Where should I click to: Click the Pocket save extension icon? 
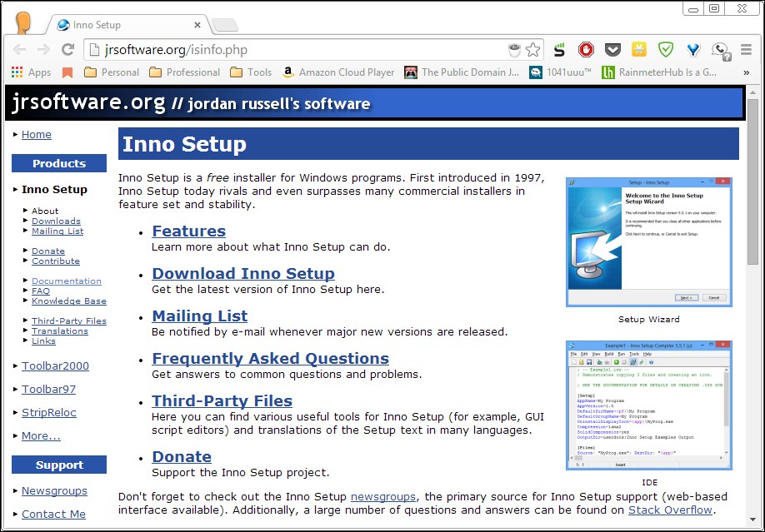point(612,50)
